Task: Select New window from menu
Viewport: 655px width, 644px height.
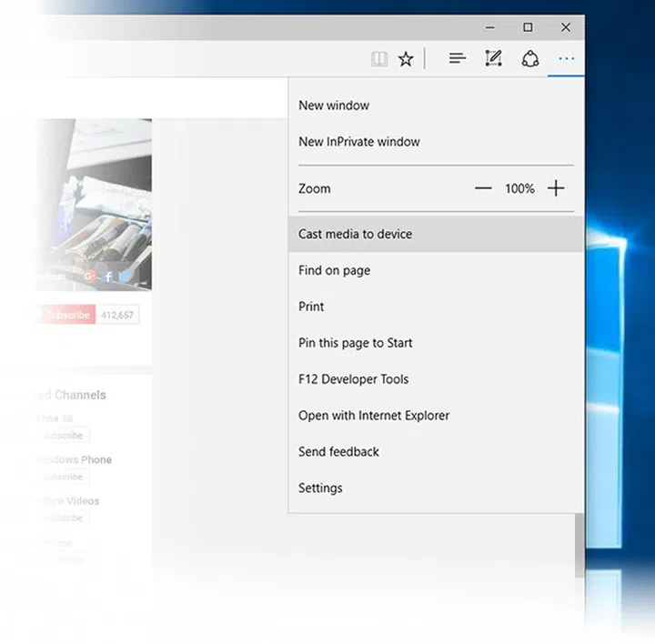Action: [334, 106]
